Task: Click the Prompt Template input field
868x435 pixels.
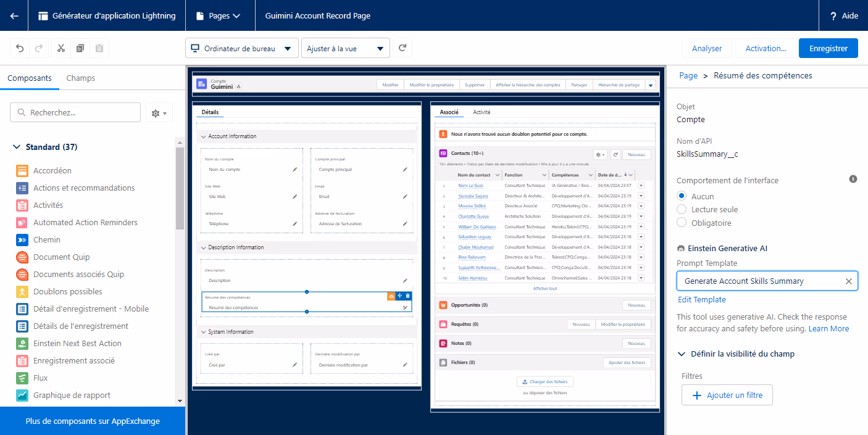Action: click(767, 281)
